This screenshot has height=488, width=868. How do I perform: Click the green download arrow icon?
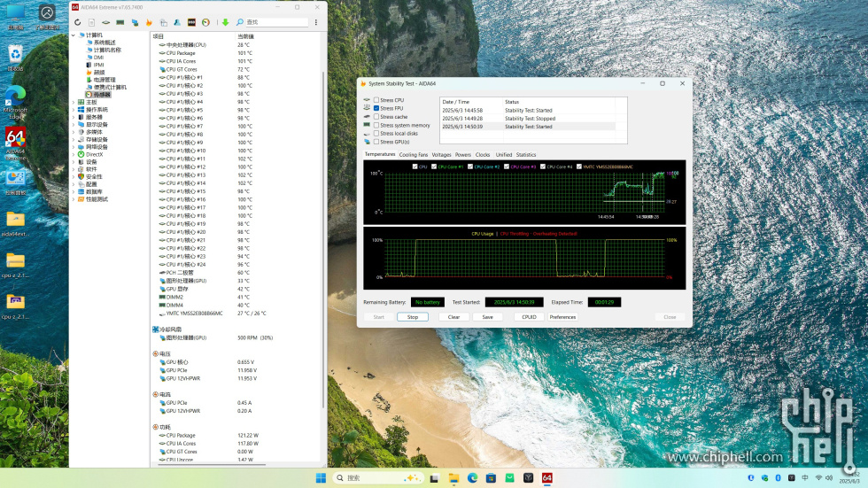[x=225, y=22]
